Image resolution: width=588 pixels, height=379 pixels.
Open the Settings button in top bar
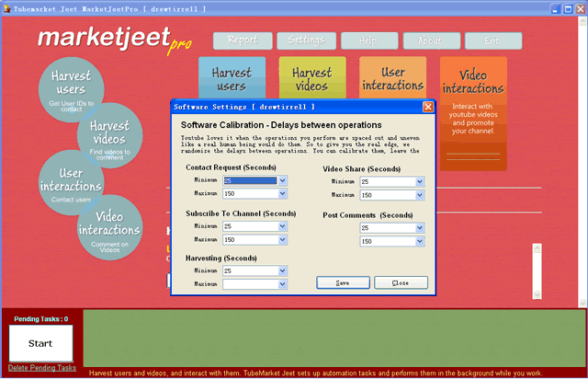point(306,40)
